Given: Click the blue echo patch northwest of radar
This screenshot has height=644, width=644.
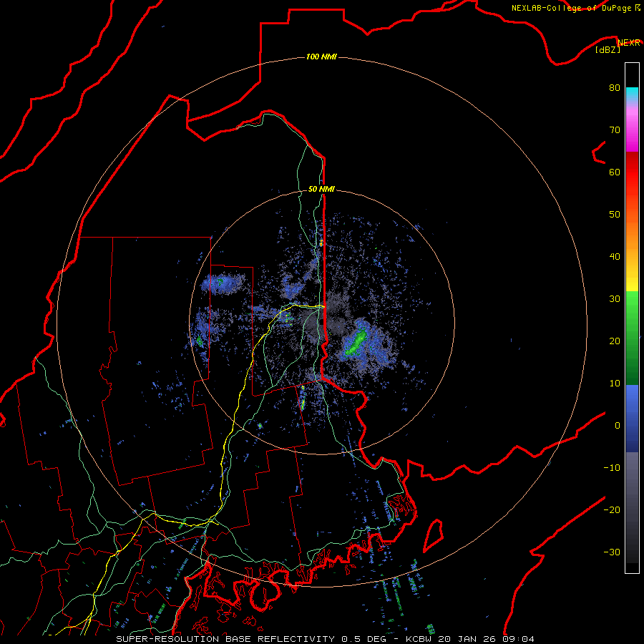Looking at the screenshot, I should coord(223,283).
